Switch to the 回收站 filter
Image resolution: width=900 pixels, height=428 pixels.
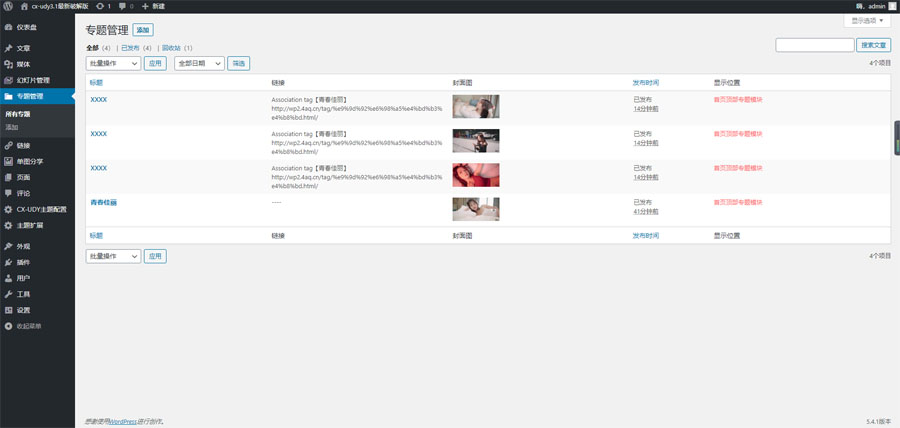tap(171, 48)
